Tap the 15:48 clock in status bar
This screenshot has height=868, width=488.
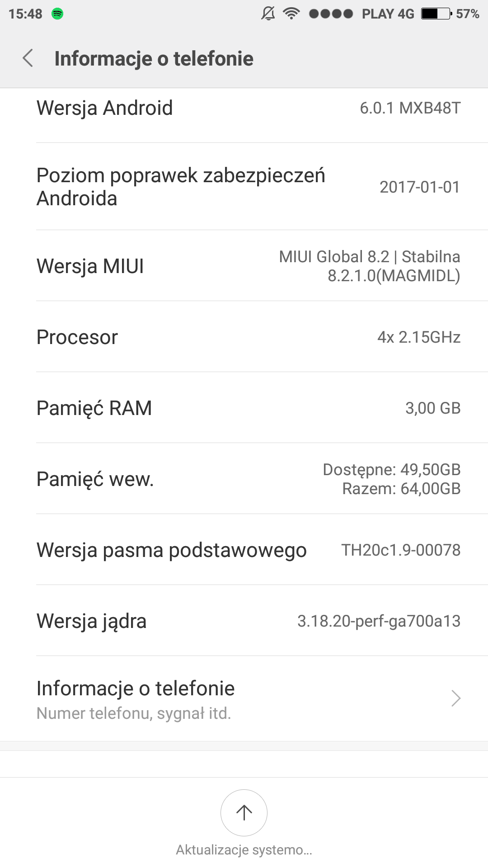pos(25,14)
